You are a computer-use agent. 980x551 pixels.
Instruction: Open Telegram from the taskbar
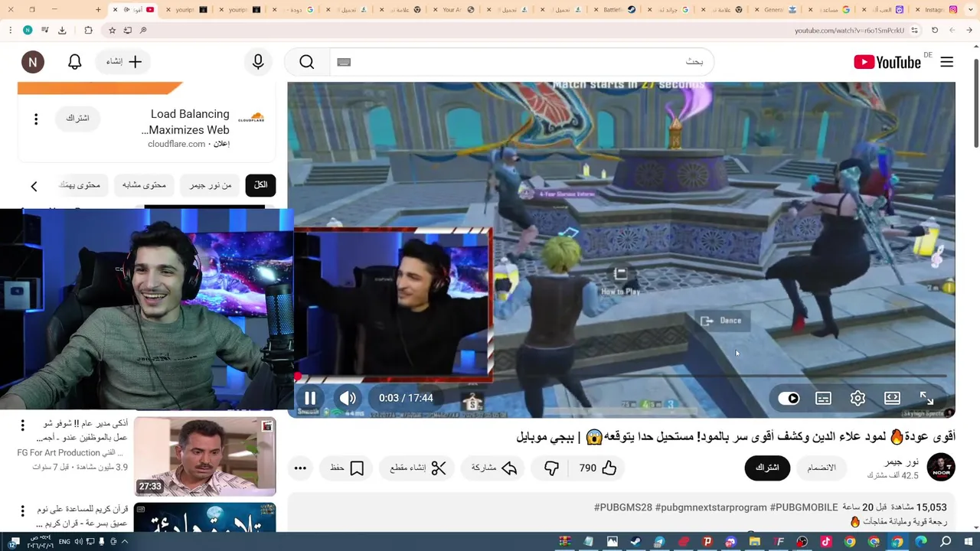click(x=659, y=542)
